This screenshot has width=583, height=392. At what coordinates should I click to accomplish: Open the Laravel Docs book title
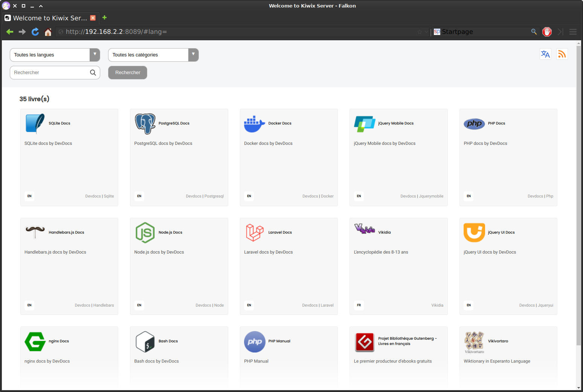pyautogui.click(x=280, y=232)
